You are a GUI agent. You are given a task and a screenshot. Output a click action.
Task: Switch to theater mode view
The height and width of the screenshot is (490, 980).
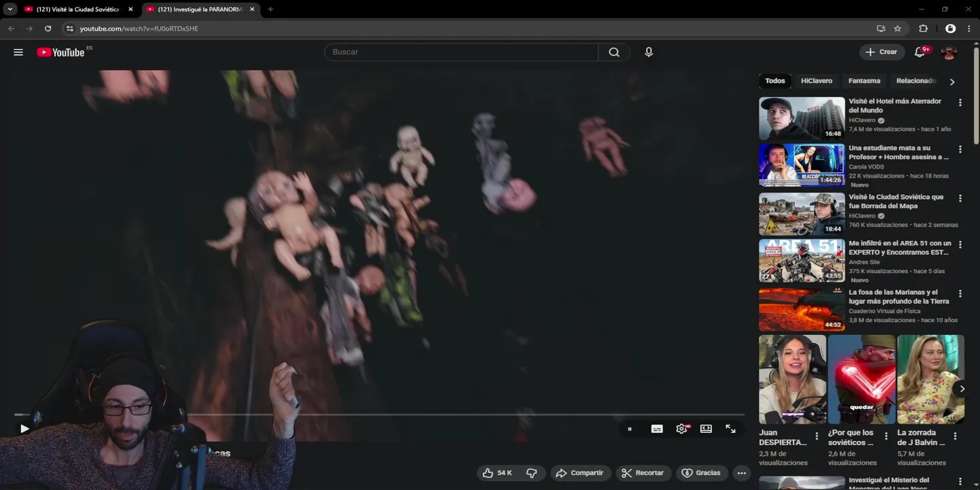click(x=706, y=429)
